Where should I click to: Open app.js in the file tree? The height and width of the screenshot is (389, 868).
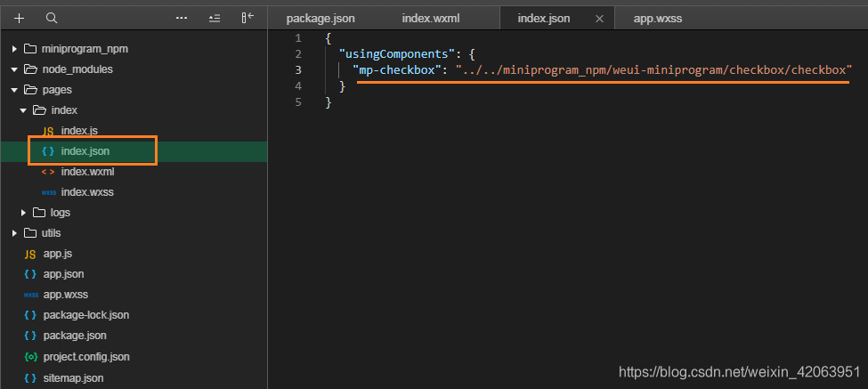58,254
